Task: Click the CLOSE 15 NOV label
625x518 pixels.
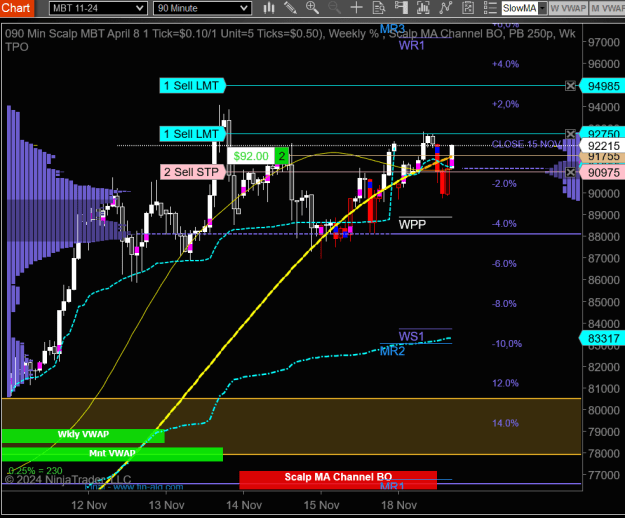Action: (x=528, y=144)
